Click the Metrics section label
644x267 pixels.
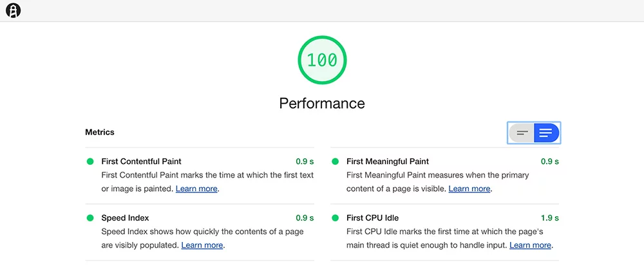[100, 133]
